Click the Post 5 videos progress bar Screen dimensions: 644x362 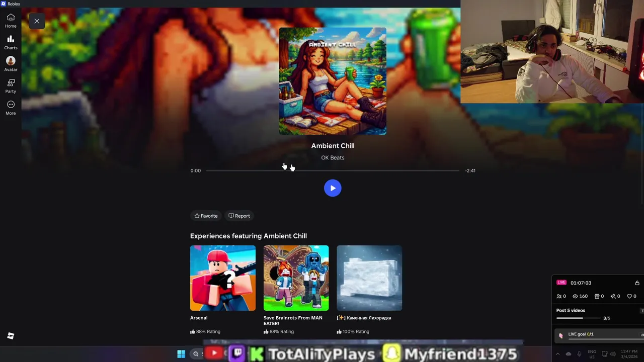(579, 318)
